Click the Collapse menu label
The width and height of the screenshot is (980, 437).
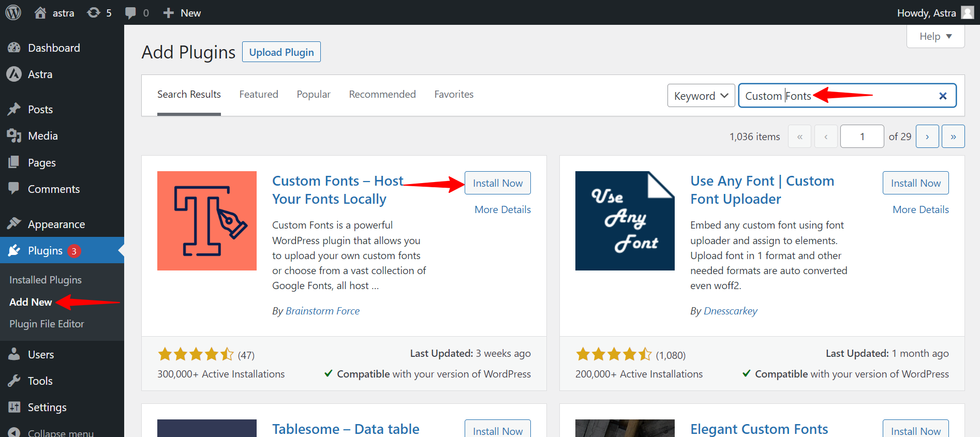61,433
